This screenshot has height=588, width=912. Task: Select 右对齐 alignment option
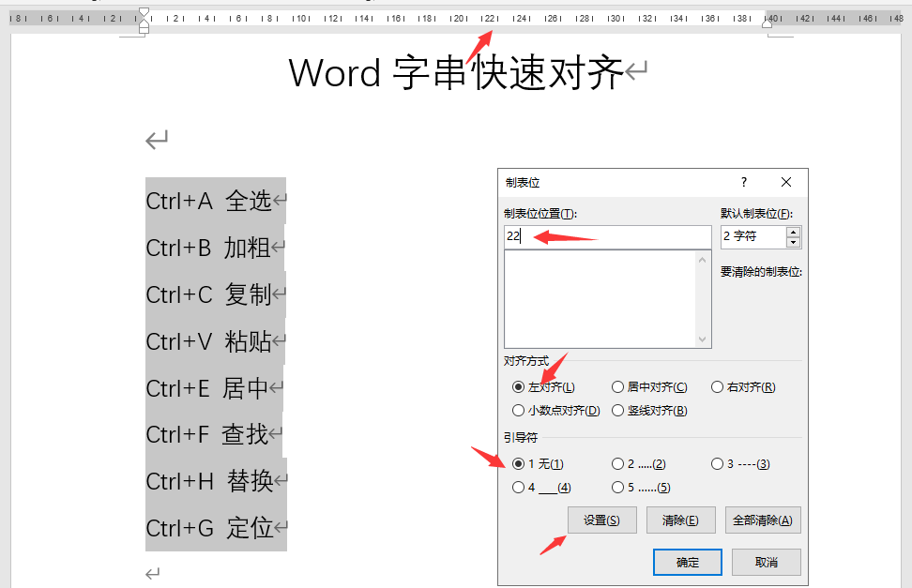(743, 386)
